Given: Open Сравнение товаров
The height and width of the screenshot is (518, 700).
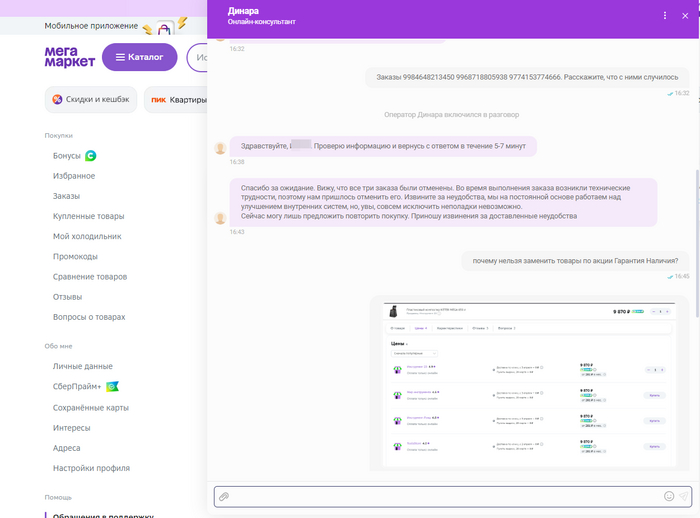Looking at the screenshot, I should click(x=90, y=277).
